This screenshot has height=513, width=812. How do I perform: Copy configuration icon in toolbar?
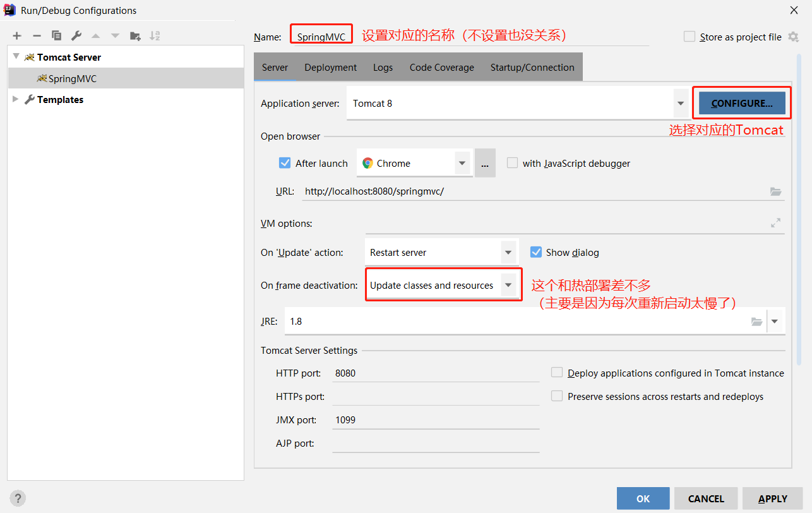(56, 36)
